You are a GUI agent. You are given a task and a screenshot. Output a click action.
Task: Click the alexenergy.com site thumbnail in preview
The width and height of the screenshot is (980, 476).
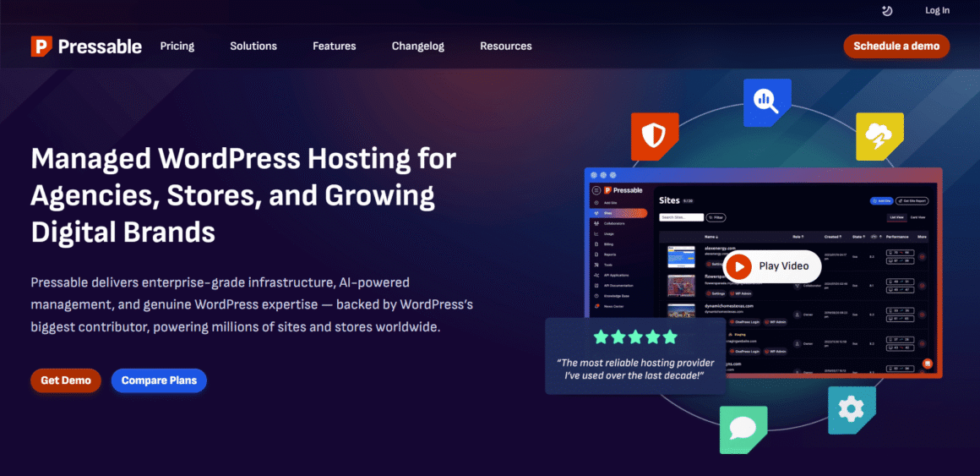(681, 257)
